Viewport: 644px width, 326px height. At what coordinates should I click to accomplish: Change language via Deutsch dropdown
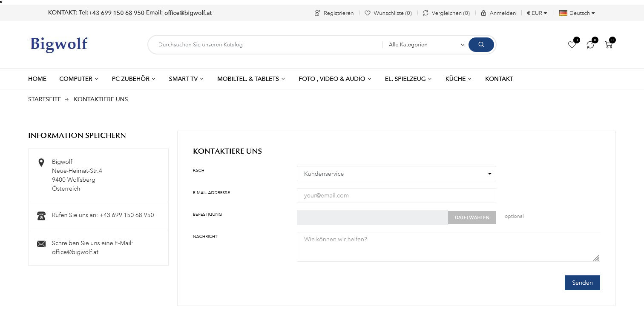coord(577,13)
